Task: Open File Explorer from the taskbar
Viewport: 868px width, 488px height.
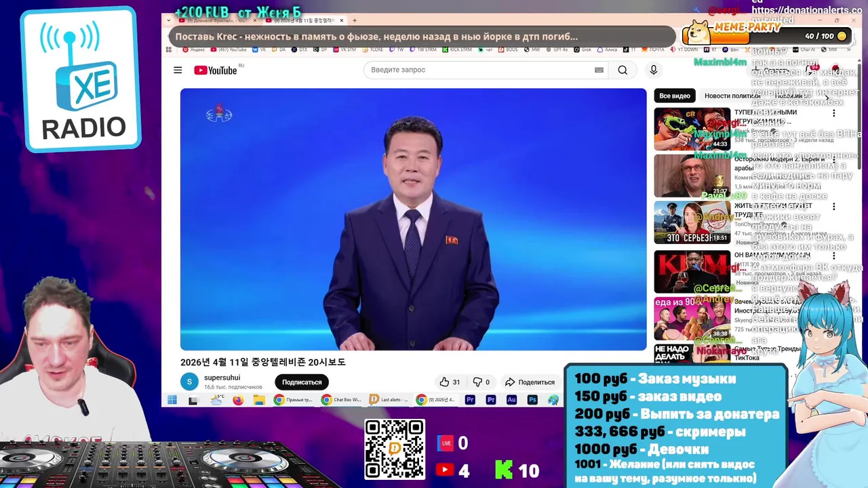Action: point(259,400)
